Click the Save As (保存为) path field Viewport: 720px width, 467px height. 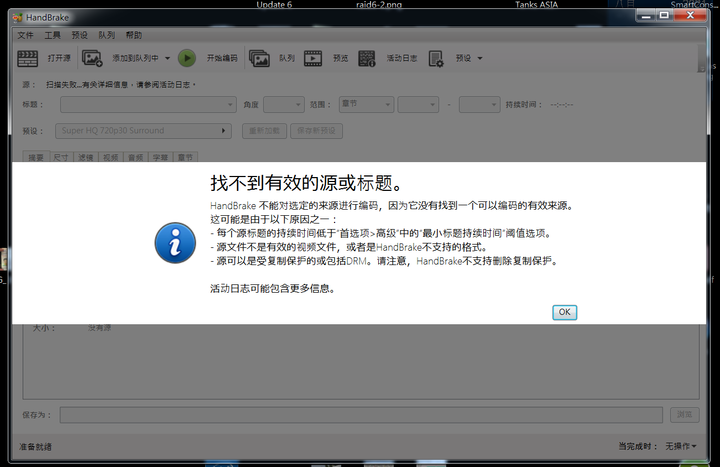[360, 414]
